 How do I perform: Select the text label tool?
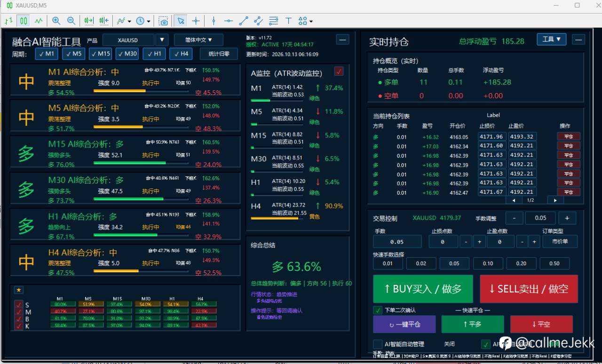pos(289,21)
